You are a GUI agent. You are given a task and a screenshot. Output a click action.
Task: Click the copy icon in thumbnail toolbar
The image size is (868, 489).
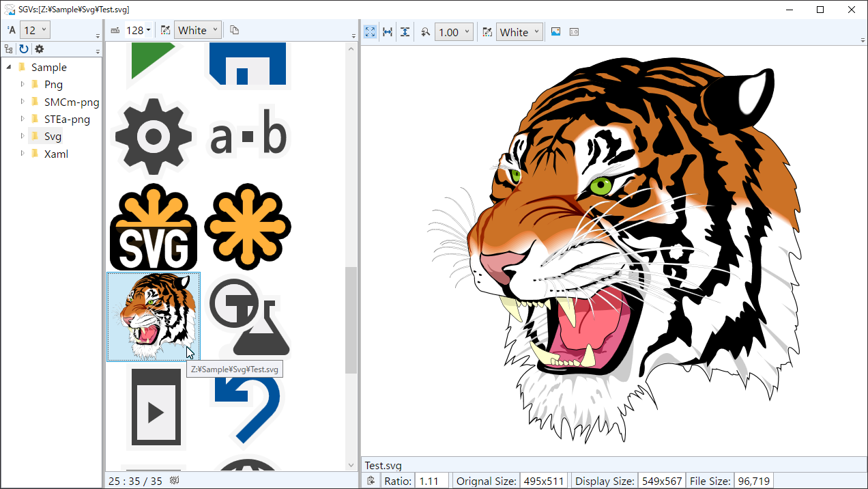coord(234,30)
